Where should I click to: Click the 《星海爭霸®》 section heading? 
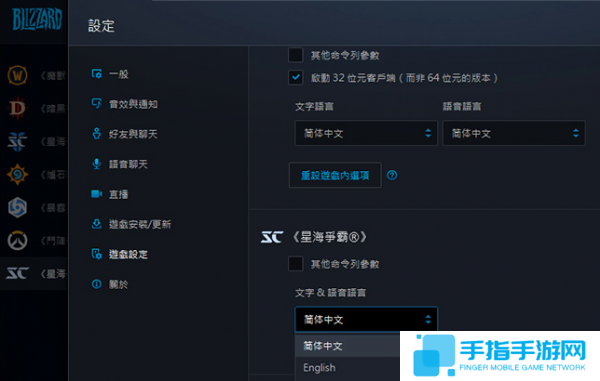pyautogui.click(x=329, y=237)
